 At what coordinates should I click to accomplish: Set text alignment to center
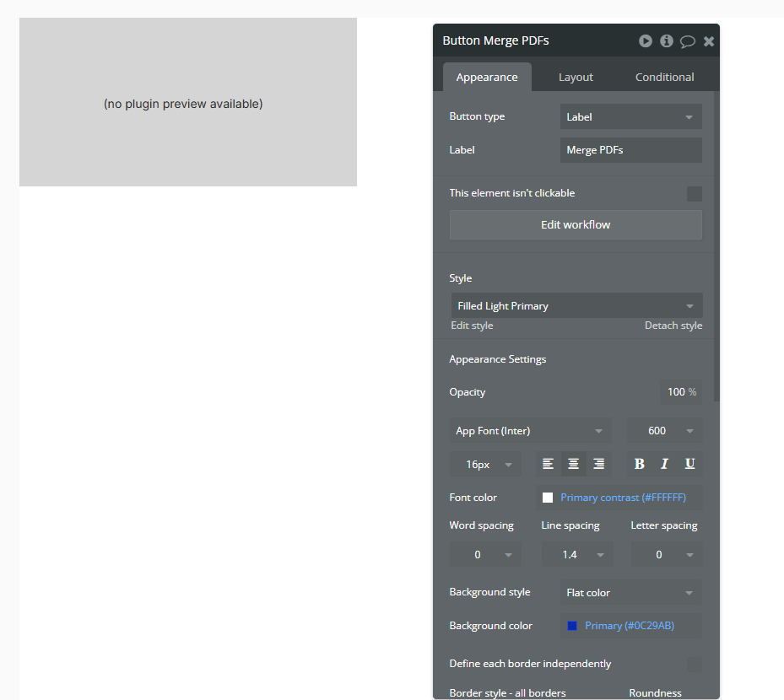[x=573, y=463]
